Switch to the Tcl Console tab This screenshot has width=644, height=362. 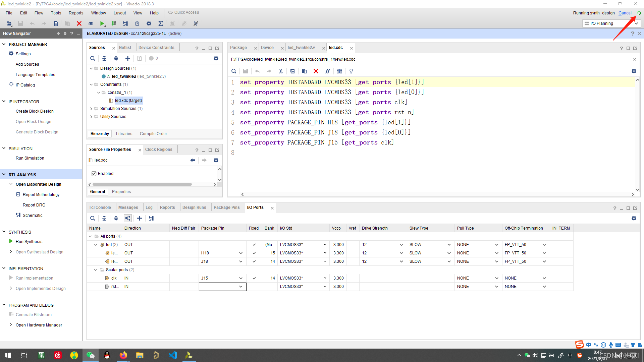(x=100, y=207)
